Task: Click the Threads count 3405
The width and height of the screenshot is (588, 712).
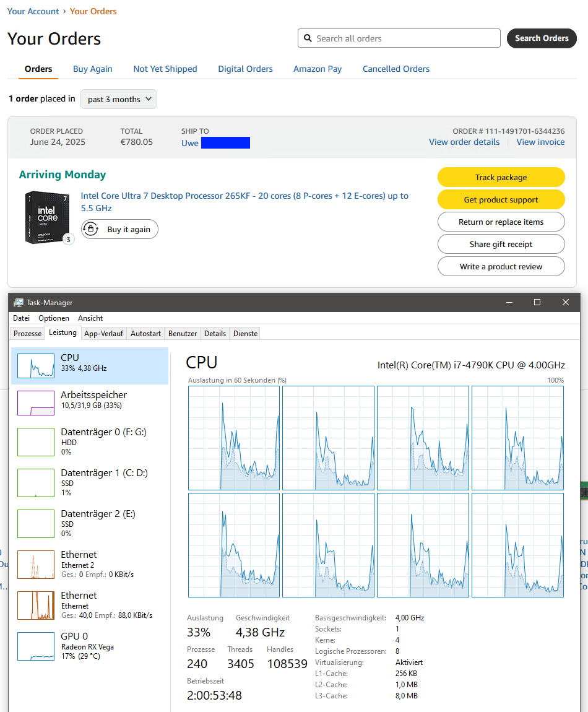Action: pyautogui.click(x=241, y=664)
